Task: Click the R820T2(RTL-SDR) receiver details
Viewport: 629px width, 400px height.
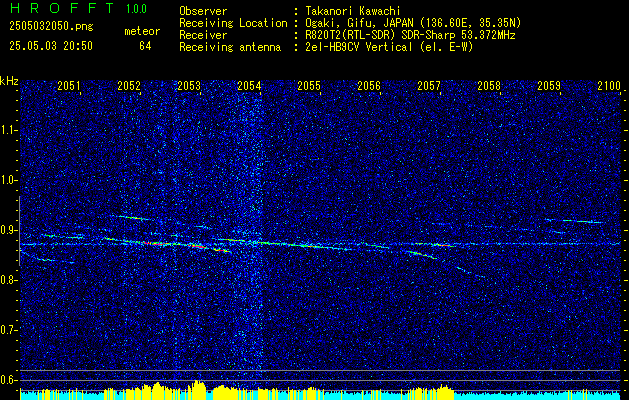Action: 410,35
